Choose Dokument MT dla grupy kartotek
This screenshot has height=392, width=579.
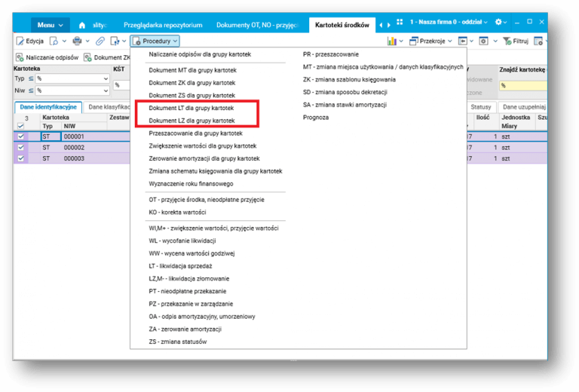pyautogui.click(x=192, y=70)
